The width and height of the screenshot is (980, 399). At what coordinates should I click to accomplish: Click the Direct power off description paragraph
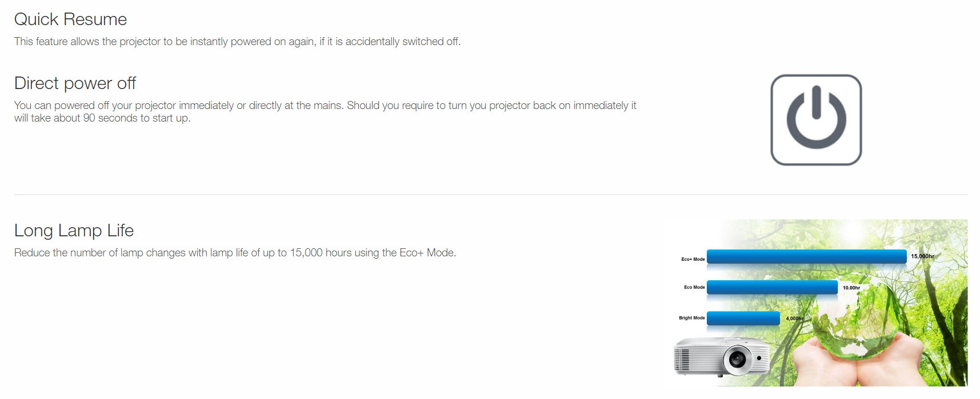[x=325, y=112]
